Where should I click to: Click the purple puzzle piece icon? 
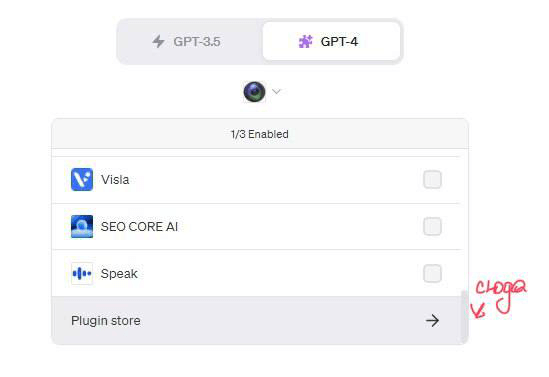305,42
